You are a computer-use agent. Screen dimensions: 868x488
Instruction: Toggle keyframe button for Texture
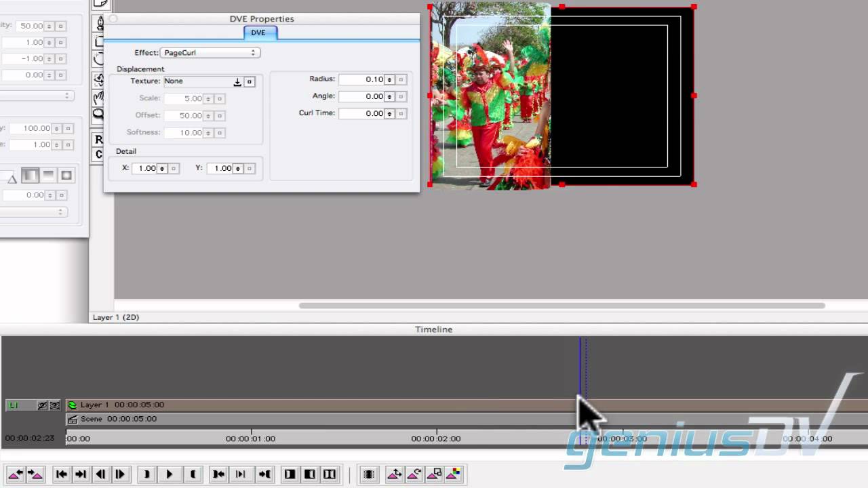click(x=250, y=82)
